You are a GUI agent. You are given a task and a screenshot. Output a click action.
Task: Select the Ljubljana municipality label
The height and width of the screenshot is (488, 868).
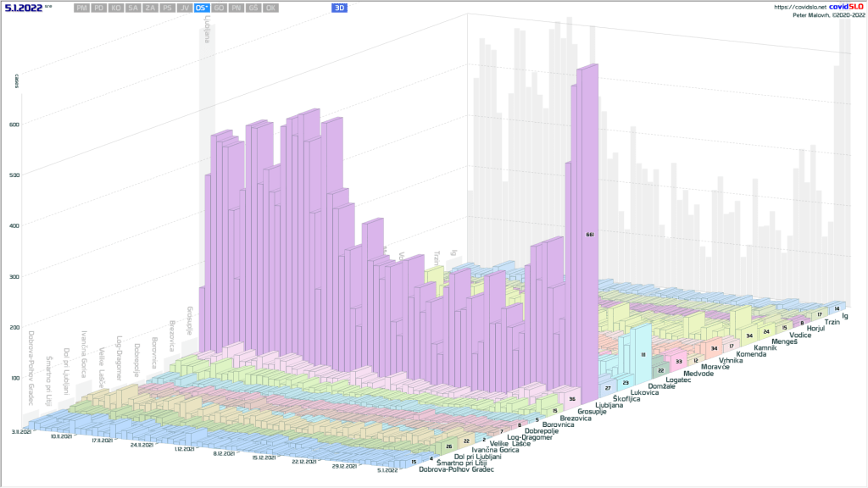tap(609, 406)
